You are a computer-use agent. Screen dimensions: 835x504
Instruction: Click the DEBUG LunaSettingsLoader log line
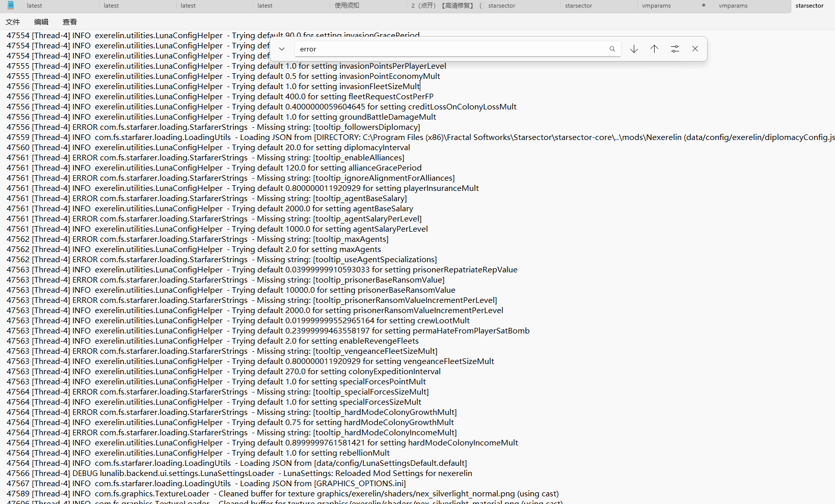tap(239, 473)
